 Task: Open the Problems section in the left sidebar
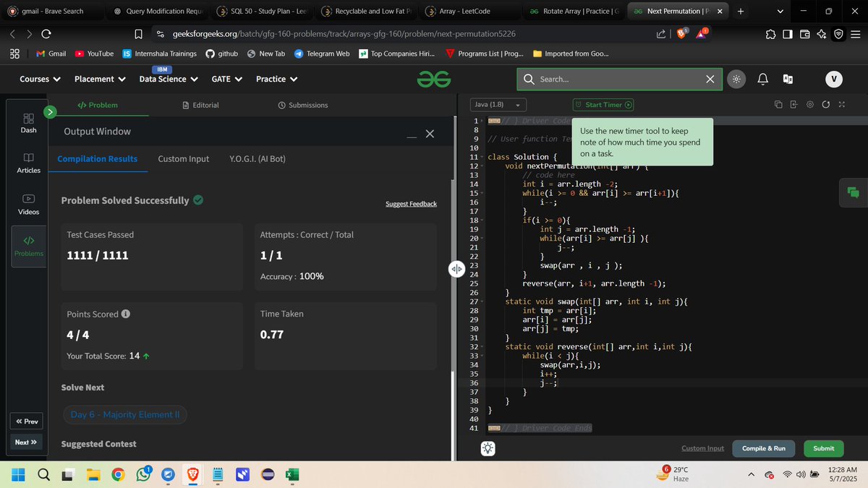pos(28,246)
